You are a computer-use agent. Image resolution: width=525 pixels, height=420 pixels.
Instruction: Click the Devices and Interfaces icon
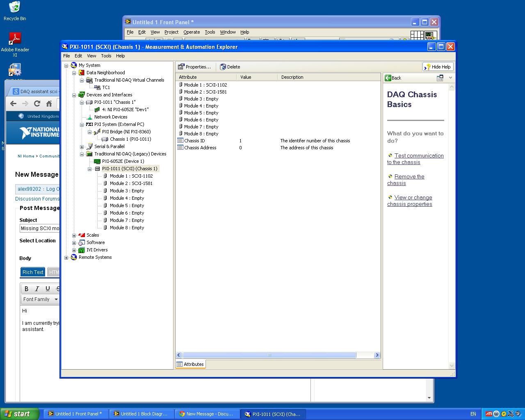coord(82,95)
